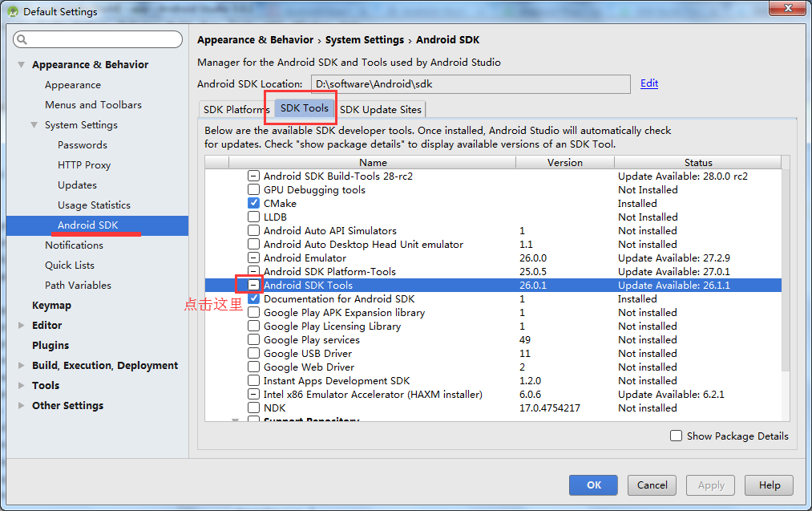812x511 pixels.
Task: Sort by the Status column header
Action: click(698, 162)
